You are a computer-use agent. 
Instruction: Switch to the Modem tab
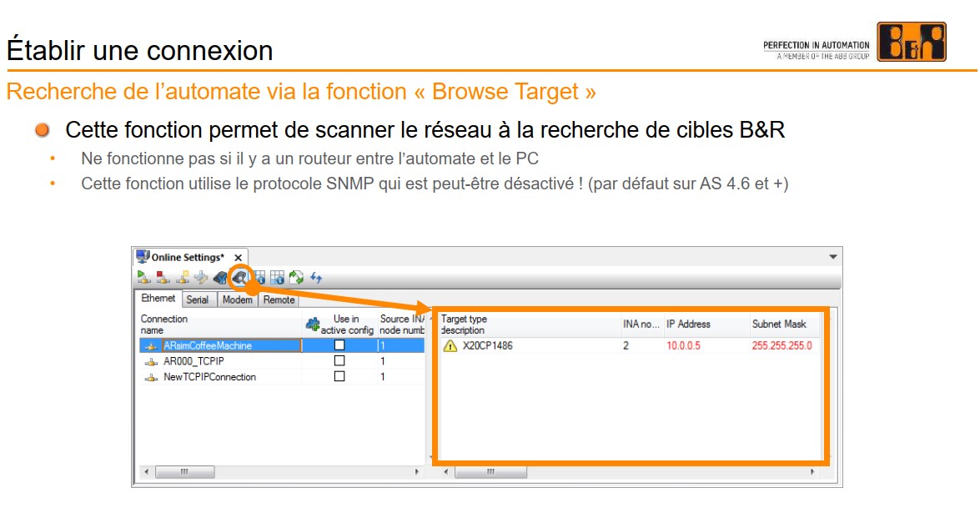tap(238, 300)
